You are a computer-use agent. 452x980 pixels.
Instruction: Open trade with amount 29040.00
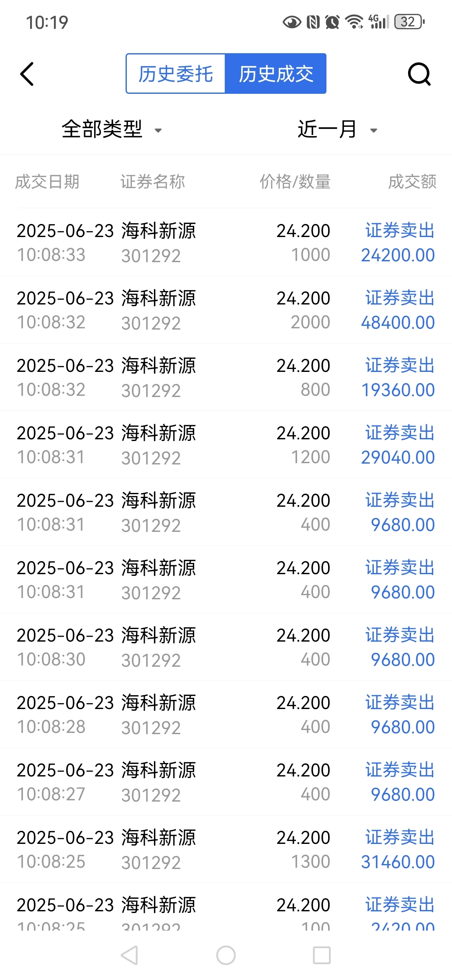(226, 445)
